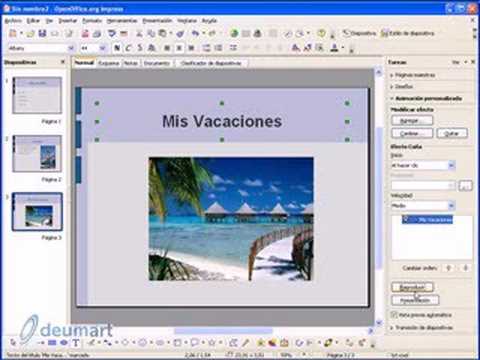This screenshot has height=360, width=480.
Task: Switch to Clasificador de diapositivas tab
Action: 211,63
